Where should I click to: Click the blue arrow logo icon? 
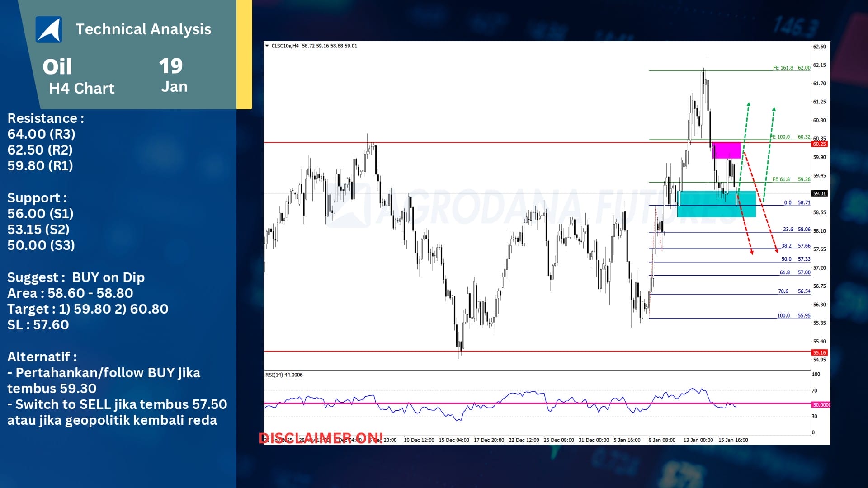coord(49,29)
